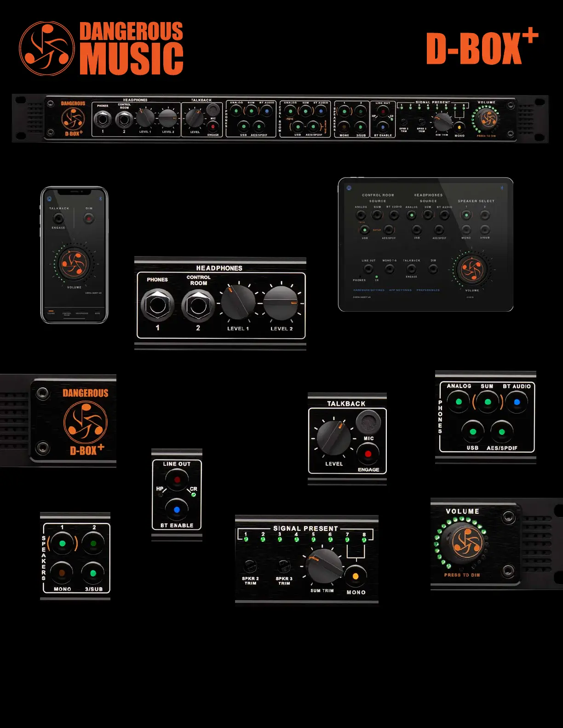
Task: Click headphone jack 1 in the enlarged Headphones panel
Action: tap(157, 305)
